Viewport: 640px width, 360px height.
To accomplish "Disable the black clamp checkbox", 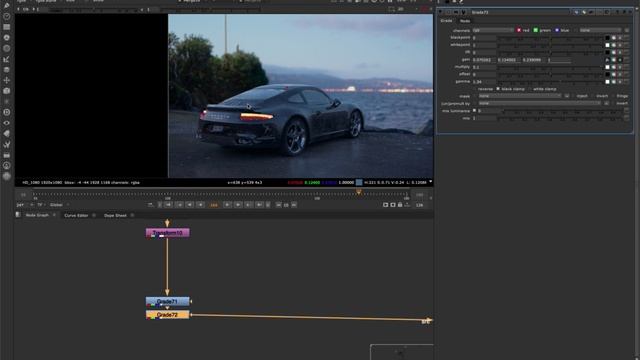I will pos(498,89).
